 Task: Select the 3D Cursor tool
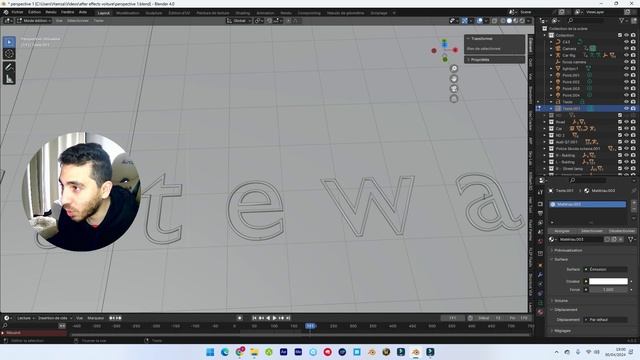point(9,54)
